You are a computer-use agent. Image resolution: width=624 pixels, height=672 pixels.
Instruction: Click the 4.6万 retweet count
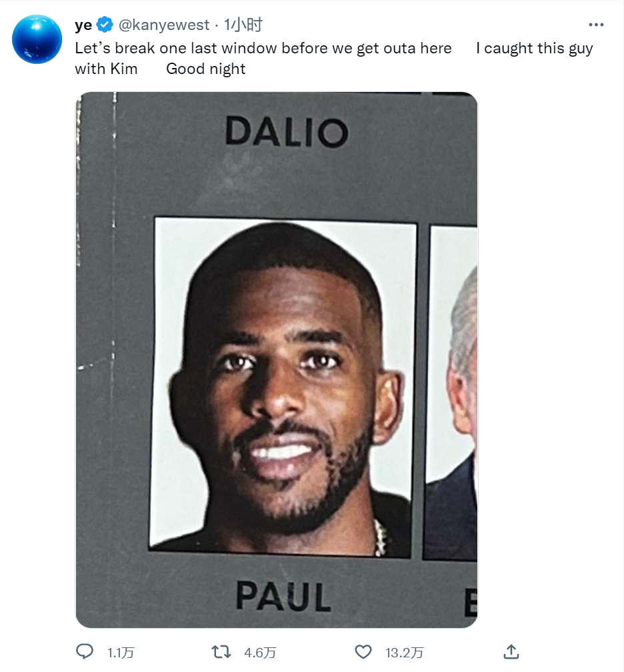(x=260, y=653)
